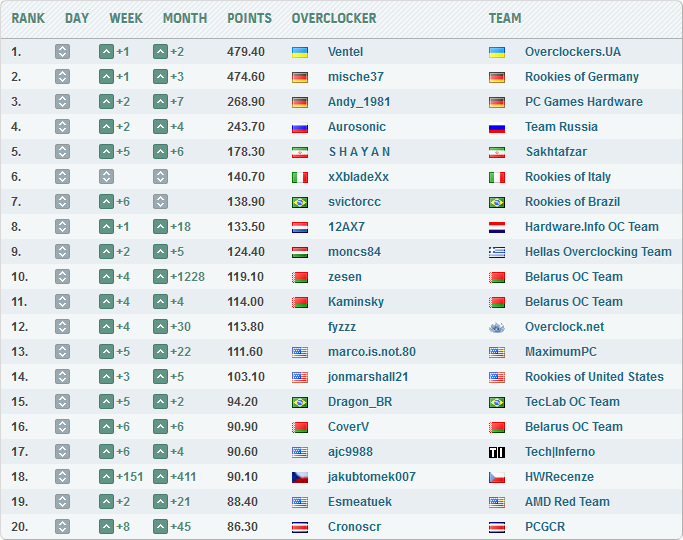Open the Belarus OC Team link for Kaminsky

point(573,302)
